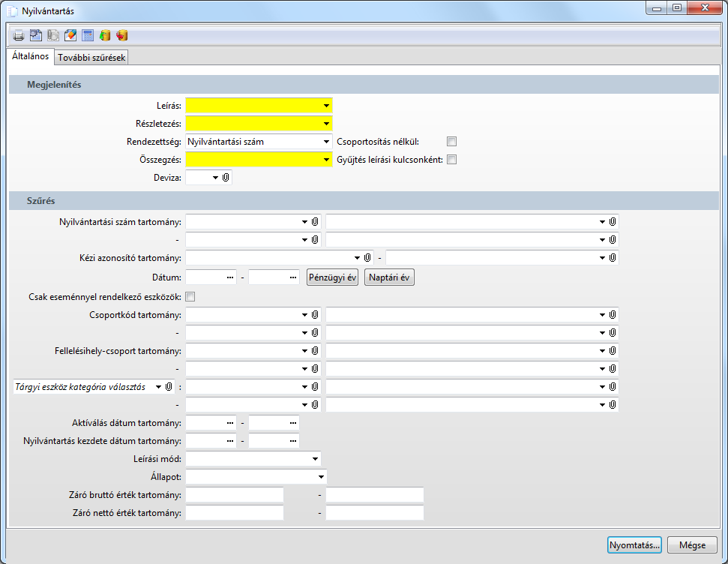The width and height of the screenshot is (728, 564).
Task: Tick the Gyűjtés leírási kulcsonként checkbox
Action: pos(451,159)
